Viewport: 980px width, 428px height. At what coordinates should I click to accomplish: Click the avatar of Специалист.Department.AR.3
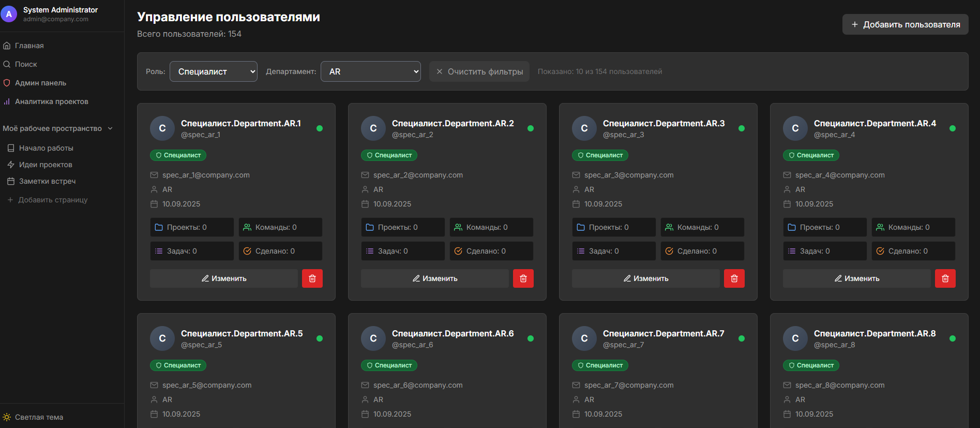(x=584, y=128)
